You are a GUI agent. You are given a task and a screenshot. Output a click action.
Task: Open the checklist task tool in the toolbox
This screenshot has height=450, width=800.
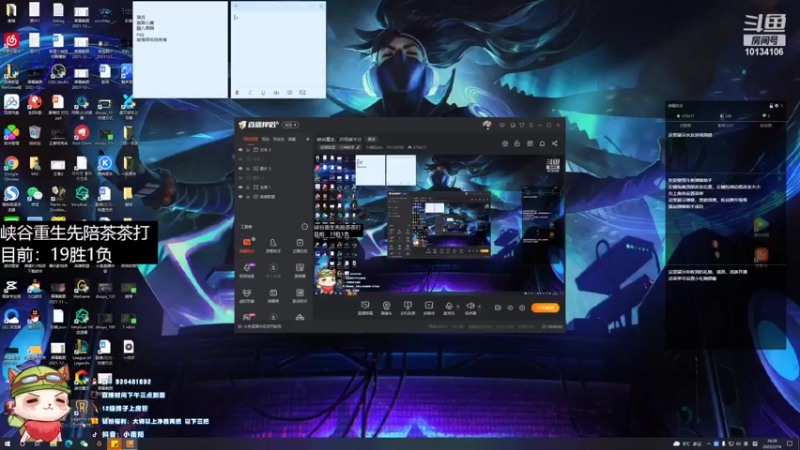(x=300, y=245)
